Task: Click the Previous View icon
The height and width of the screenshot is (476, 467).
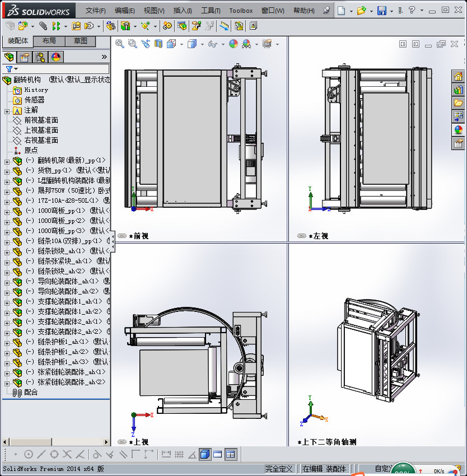Action: click(146, 44)
